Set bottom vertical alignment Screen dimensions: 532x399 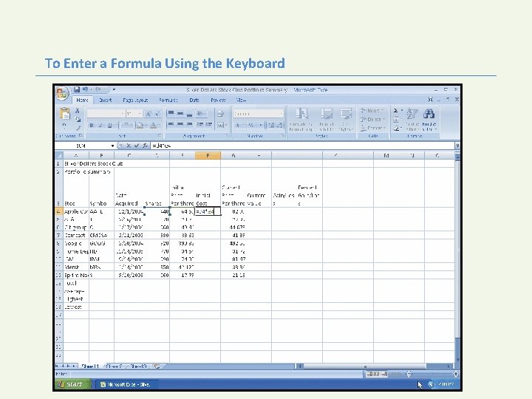pyautogui.click(x=189, y=114)
